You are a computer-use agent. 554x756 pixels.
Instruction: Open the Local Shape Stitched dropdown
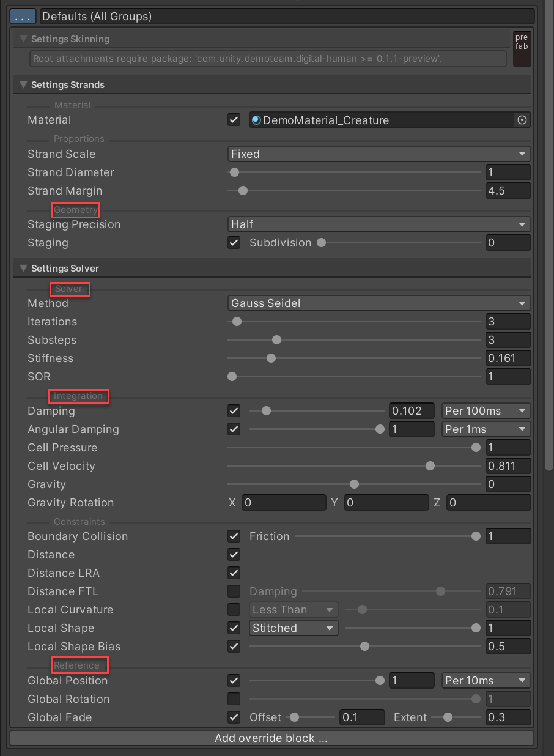click(x=294, y=628)
